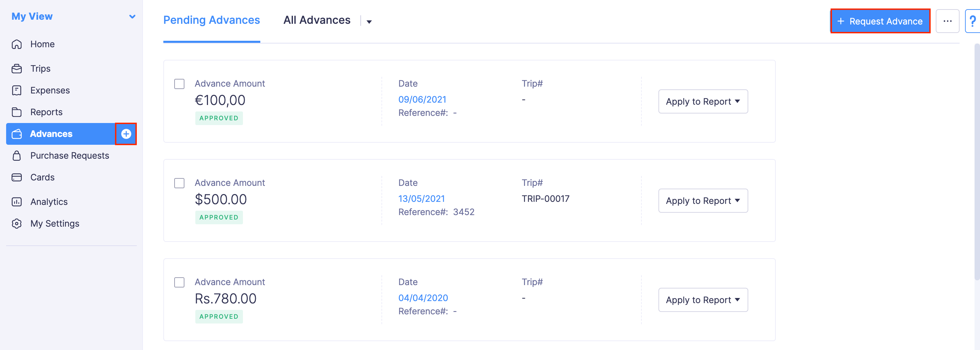Open the All Advances filter arrow
This screenshot has width=980, height=350.
[x=369, y=22]
